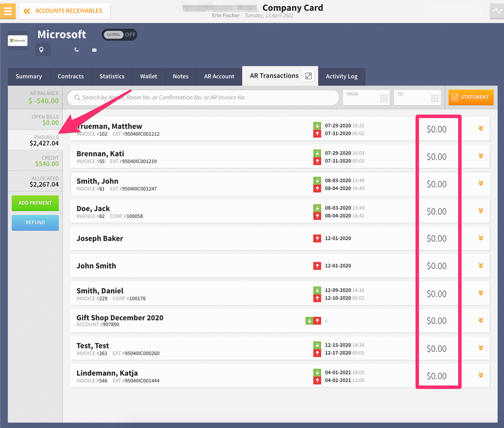Switch to the Wallet tab
504x428 pixels.
(x=148, y=77)
